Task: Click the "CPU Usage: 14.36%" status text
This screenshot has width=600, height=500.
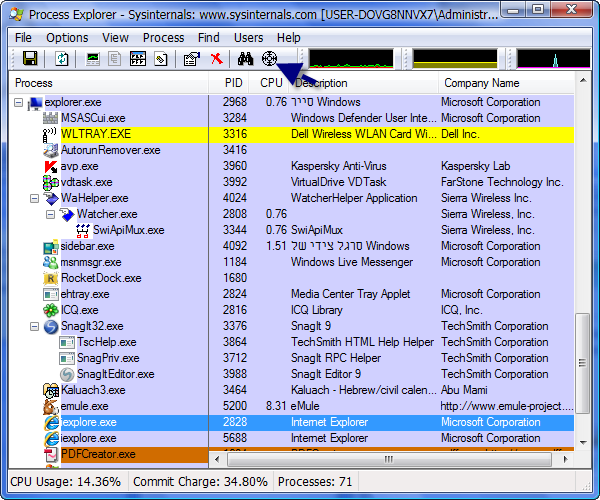Action: pos(65,482)
